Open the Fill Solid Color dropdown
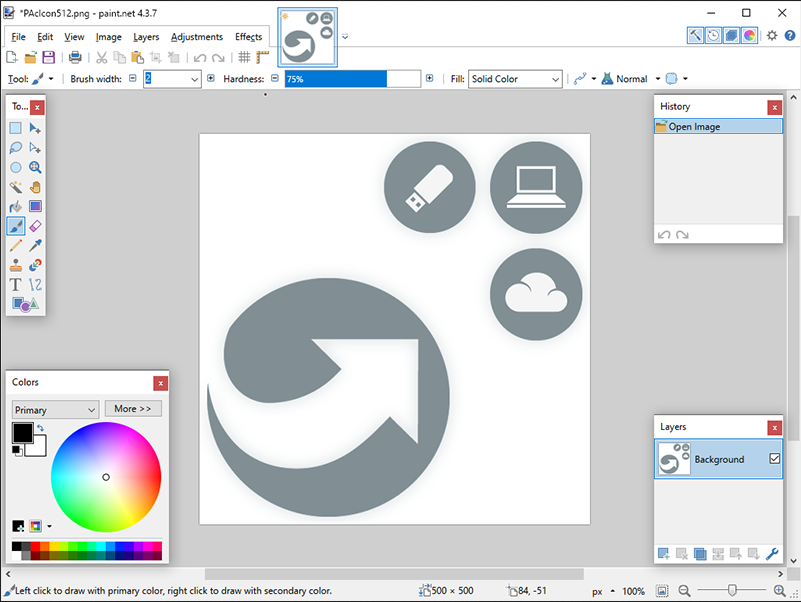 click(x=515, y=79)
